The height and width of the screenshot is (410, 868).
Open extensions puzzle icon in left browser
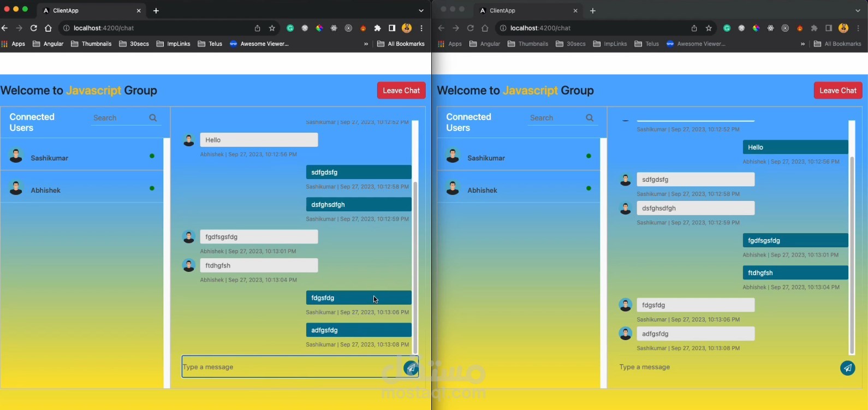point(377,28)
